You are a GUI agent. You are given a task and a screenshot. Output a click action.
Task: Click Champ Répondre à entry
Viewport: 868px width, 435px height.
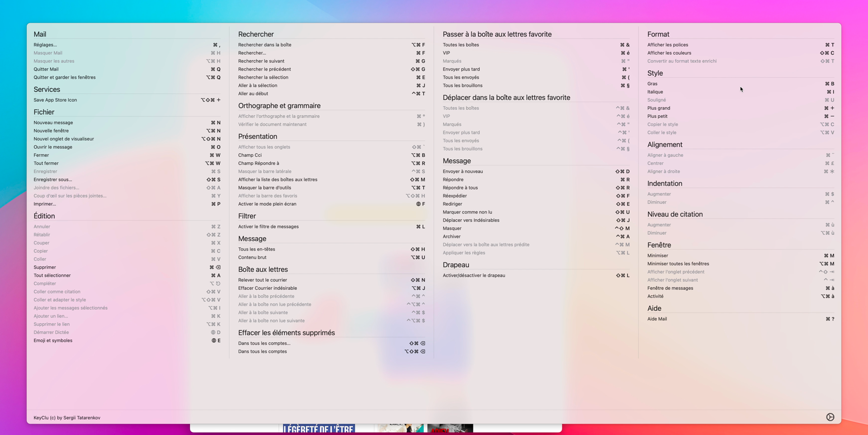coord(332,163)
